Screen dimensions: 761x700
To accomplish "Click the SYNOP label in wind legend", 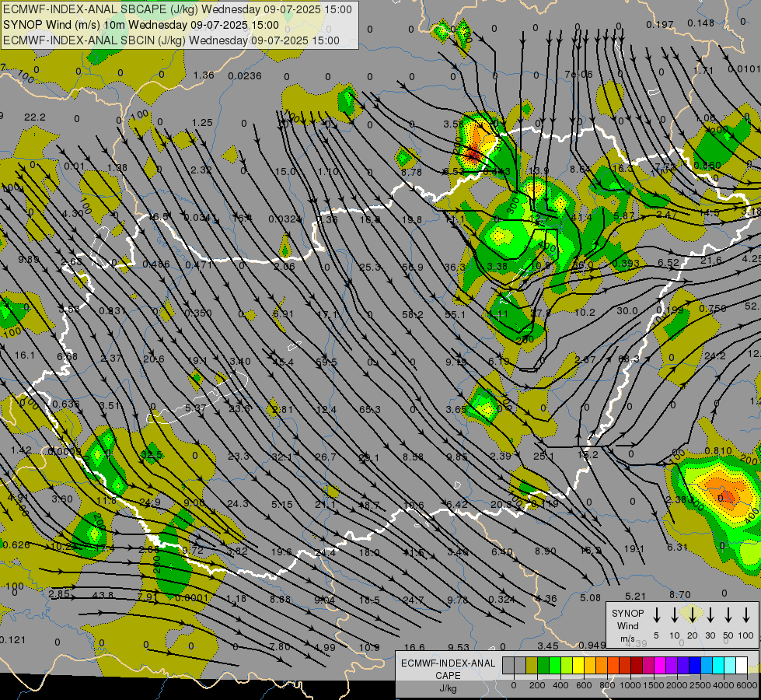I will pos(627,614).
